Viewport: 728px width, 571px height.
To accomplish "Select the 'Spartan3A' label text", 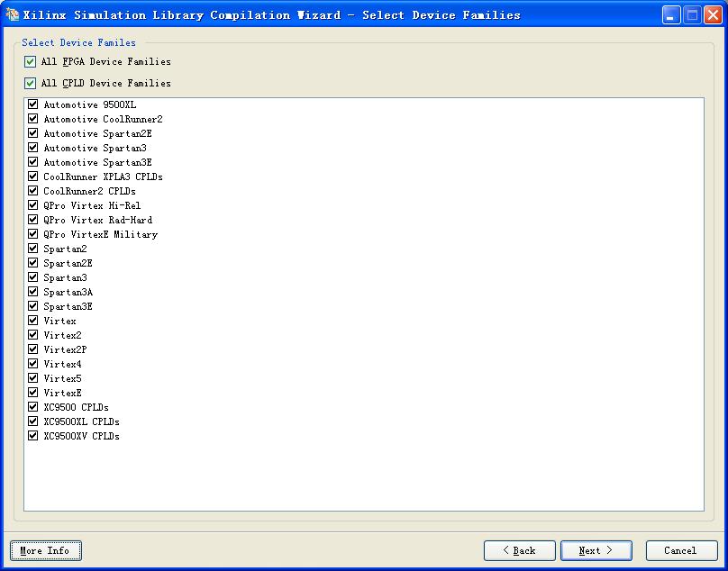I will [68, 292].
